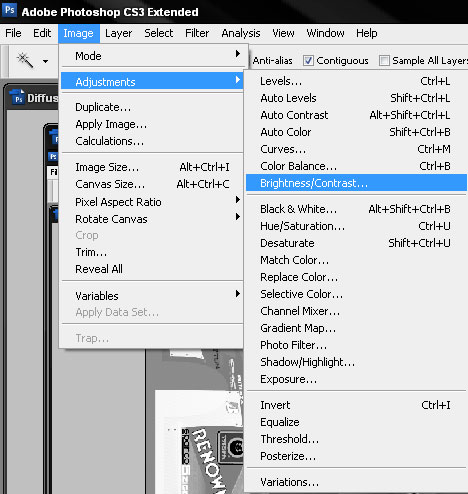Open the tool preset picker arrow
This screenshot has width=468, height=494.
tap(45, 61)
